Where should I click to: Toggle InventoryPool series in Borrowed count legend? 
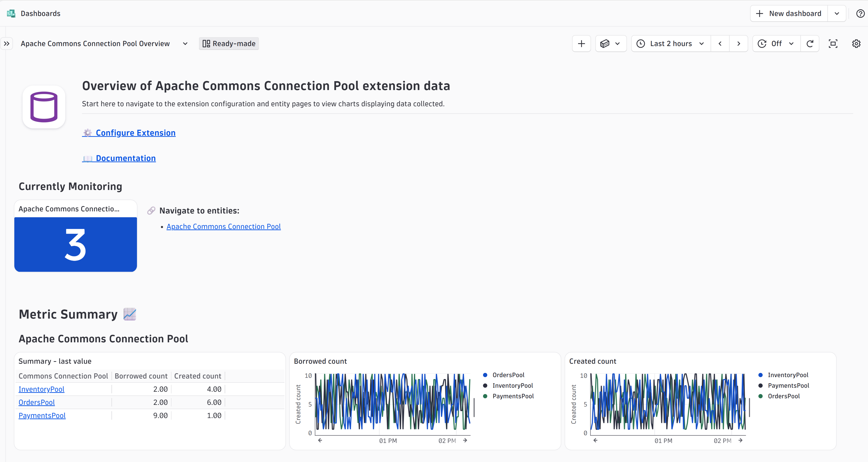click(x=508, y=385)
